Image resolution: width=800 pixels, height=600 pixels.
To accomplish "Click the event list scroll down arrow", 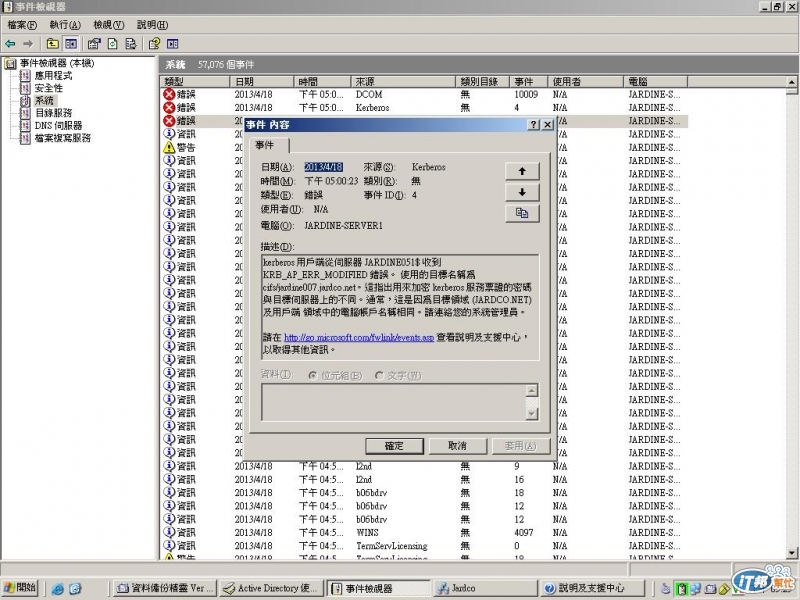I will pos(791,553).
